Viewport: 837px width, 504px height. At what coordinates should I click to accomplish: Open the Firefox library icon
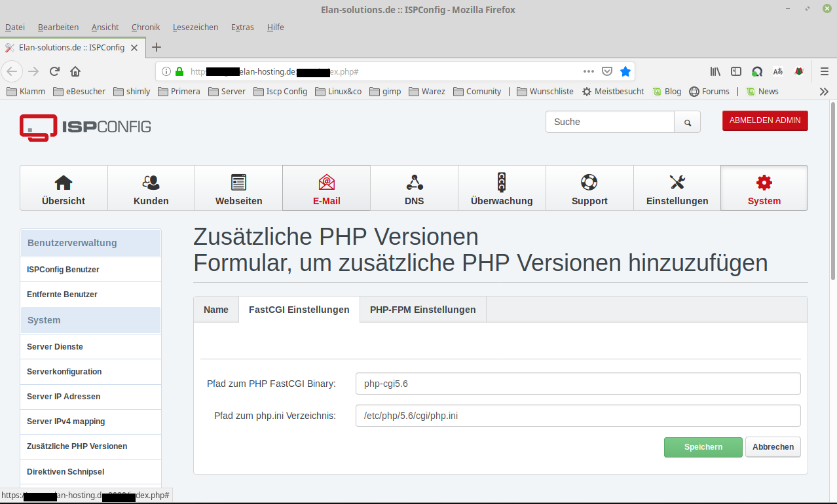(x=715, y=71)
